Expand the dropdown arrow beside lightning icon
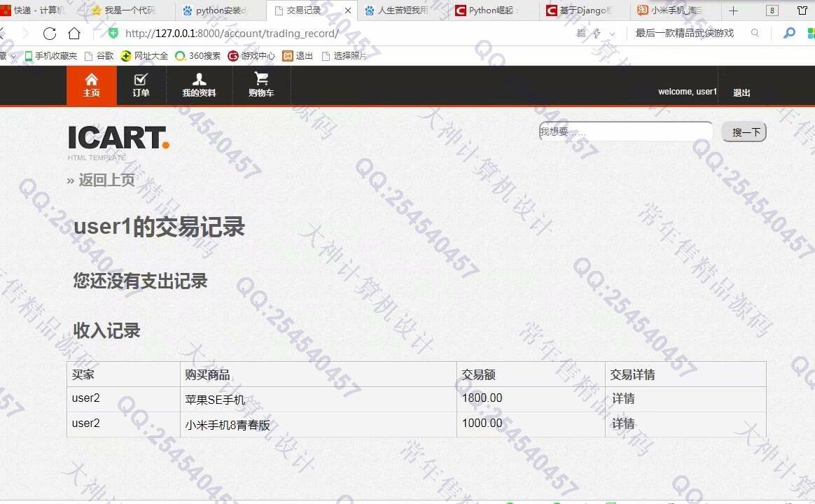 coord(612,34)
